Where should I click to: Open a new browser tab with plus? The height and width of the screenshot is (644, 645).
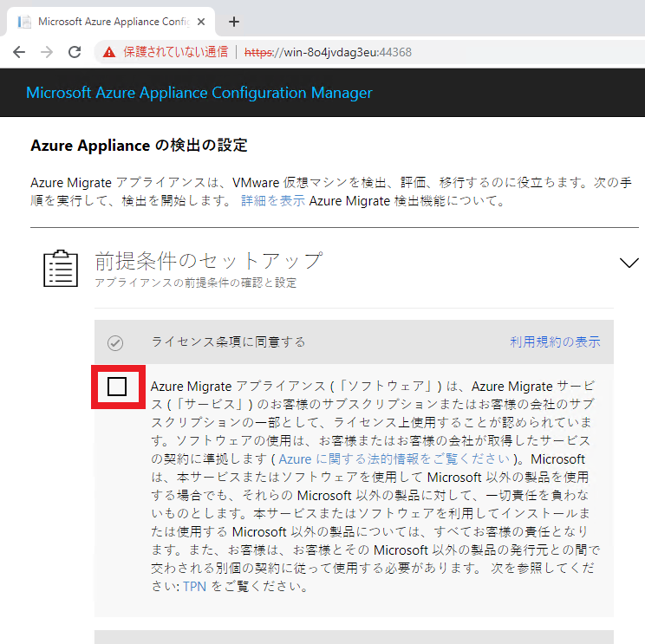(x=234, y=22)
